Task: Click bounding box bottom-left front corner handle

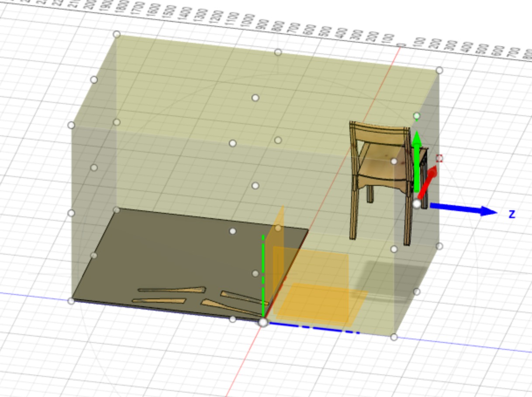Action: click(71, 301)
